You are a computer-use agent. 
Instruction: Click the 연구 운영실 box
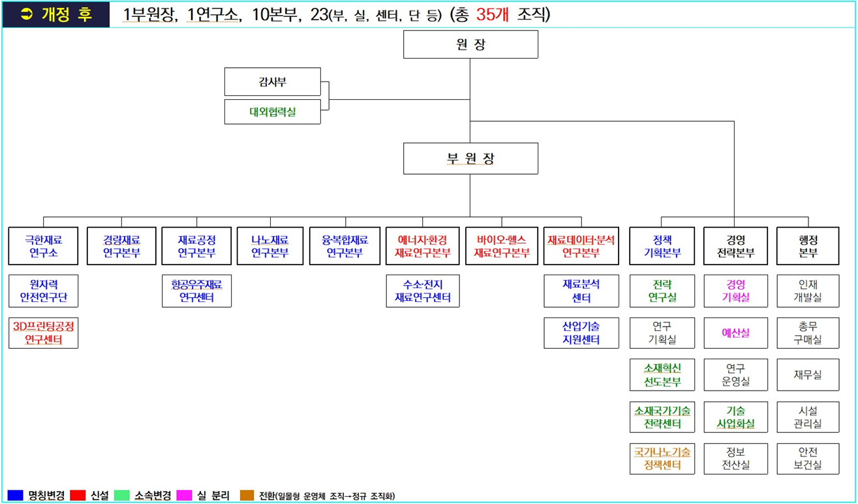tap(735, 374)
